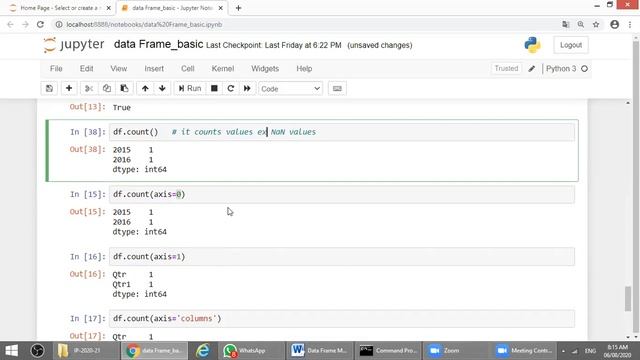Show hidden system tray icons arrow
This screenshot has width=640, height=360.
coord(564,351)
